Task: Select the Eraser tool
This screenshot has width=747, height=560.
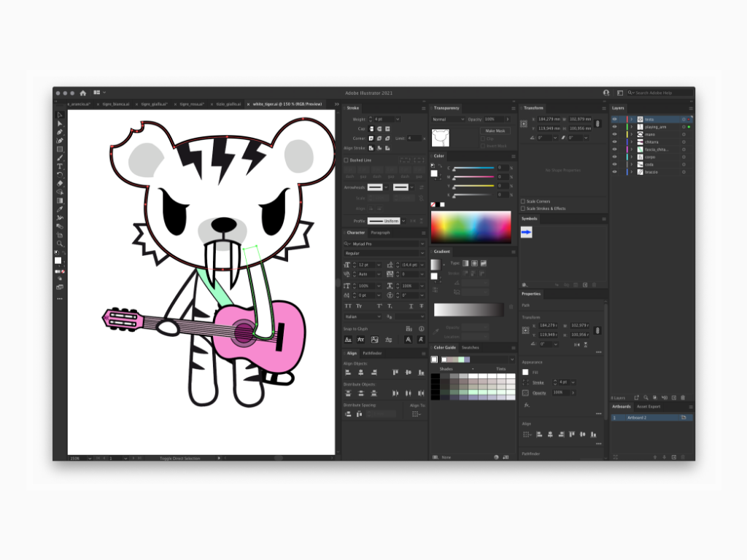Action: pos(60,183)
